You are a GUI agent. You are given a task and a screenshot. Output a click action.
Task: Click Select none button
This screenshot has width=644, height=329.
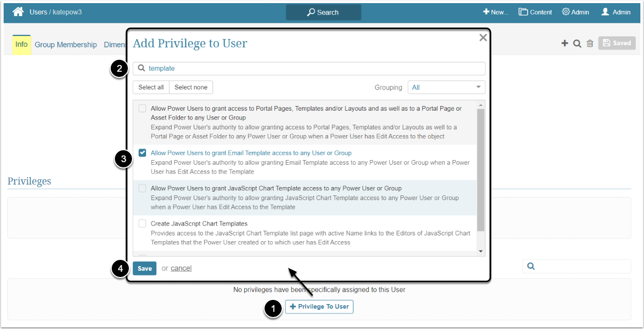(191, 87)
